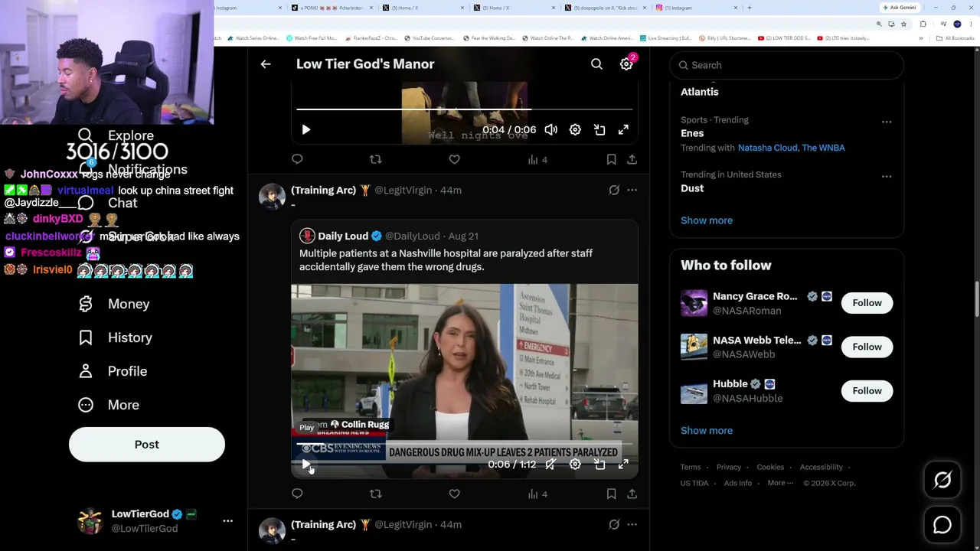The width and height of the screenshot is (980, 551).
Task: Open More in the left navigation
Action: 109,405
